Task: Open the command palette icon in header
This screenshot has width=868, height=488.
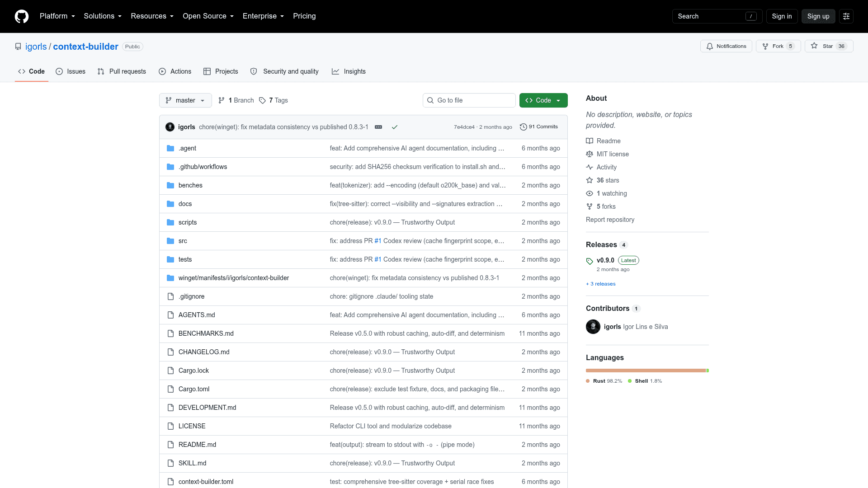Action: click(846, 16)
